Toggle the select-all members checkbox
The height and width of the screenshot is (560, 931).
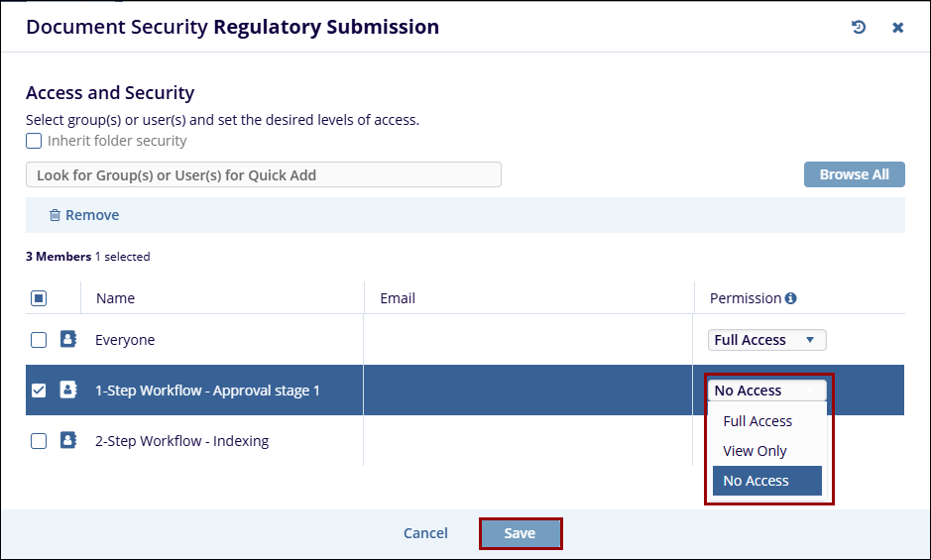click(x=39, y=298)
